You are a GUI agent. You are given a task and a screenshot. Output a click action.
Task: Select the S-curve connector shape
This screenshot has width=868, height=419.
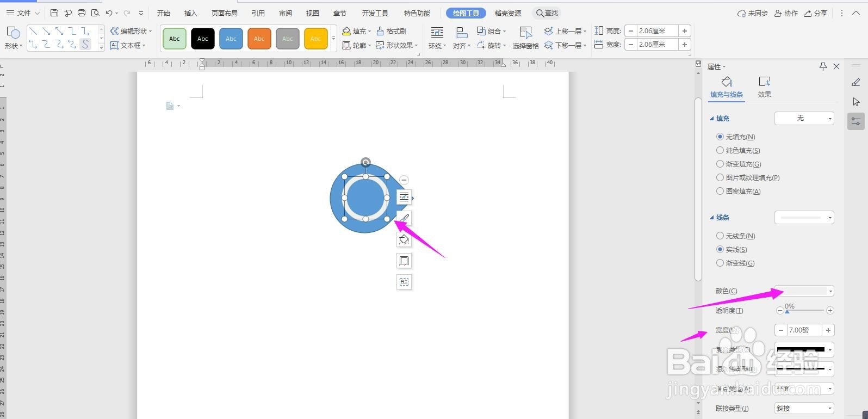(85, 45)
